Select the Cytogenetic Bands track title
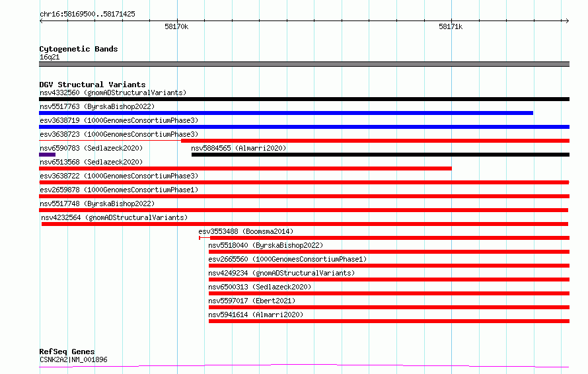The width and height of the screenshot is (588, 374). point(79,49)
